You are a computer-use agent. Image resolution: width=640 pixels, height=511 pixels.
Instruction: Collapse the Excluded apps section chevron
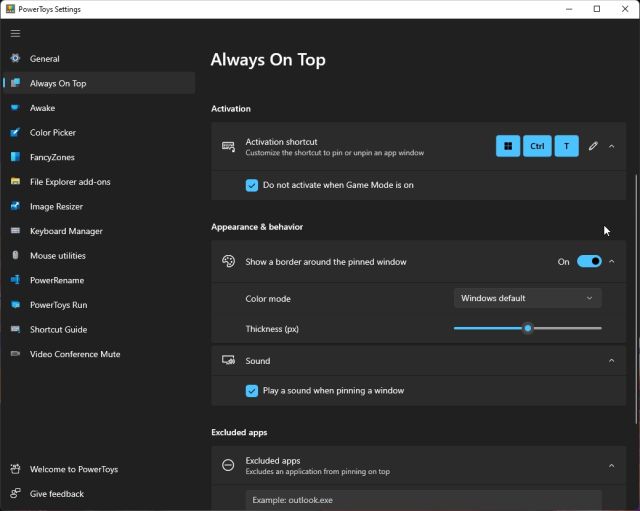[x=611, y=465]
